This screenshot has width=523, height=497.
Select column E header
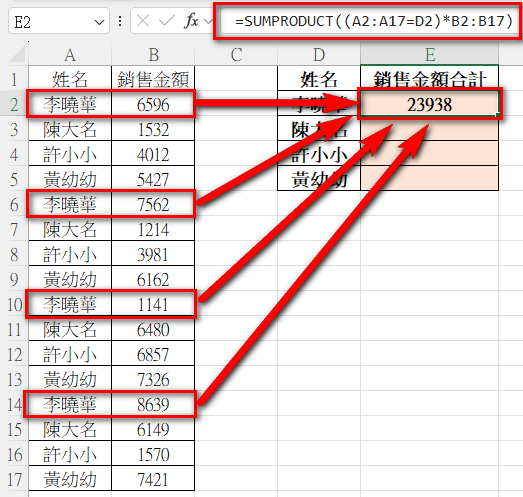[430, 54]
